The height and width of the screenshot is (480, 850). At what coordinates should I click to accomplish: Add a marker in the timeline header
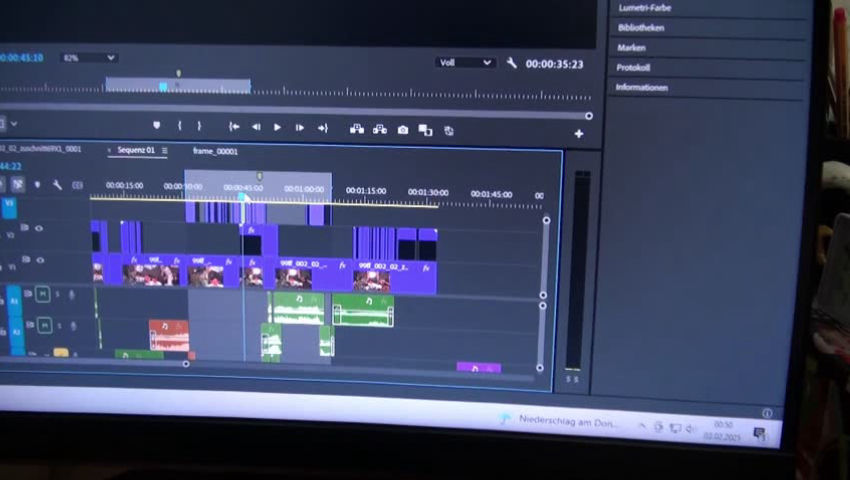(x=37, y=185)
